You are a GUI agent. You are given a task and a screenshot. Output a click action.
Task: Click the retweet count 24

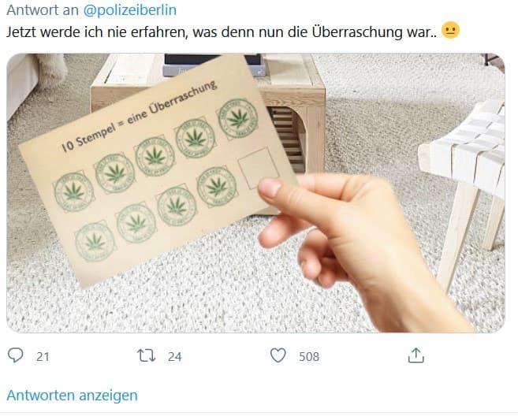[175, 357]
